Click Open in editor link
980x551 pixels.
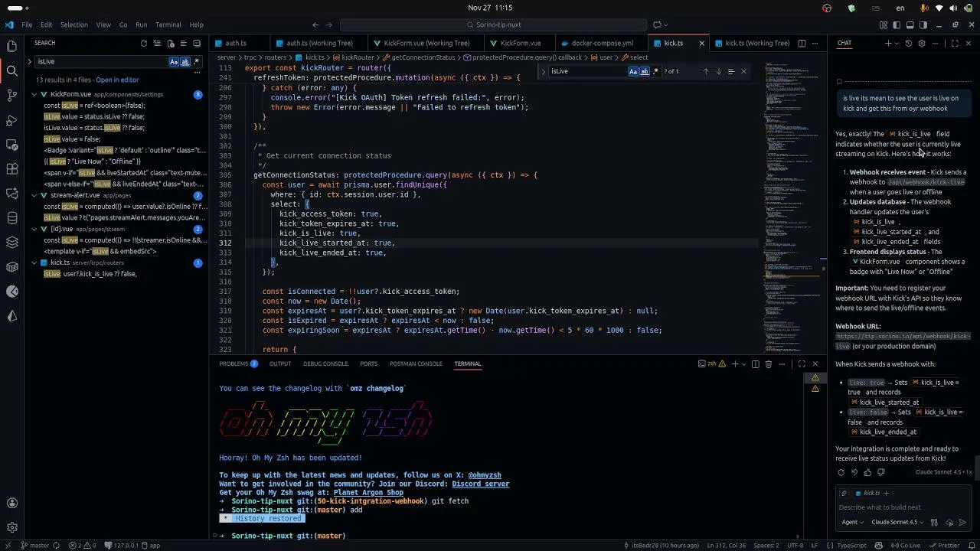point(117,80)
